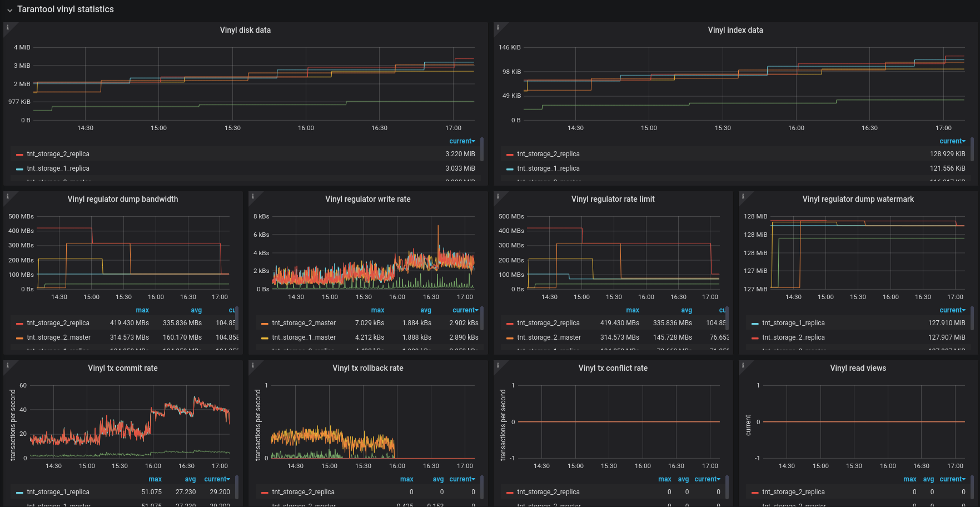Sort tx commit rate legend by avg column
Viewport: 980px width, 507px height.
(190, 479)
